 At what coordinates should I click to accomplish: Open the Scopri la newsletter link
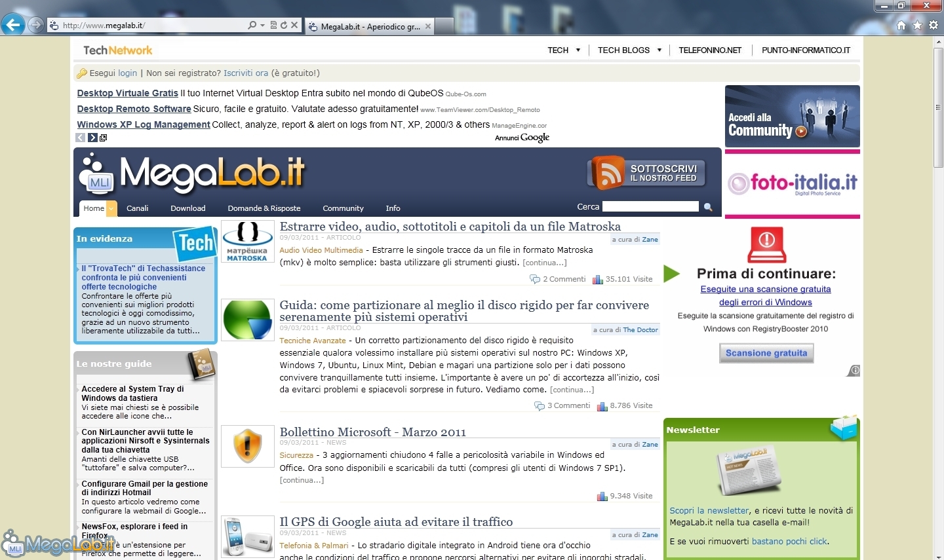pos(709,511)
